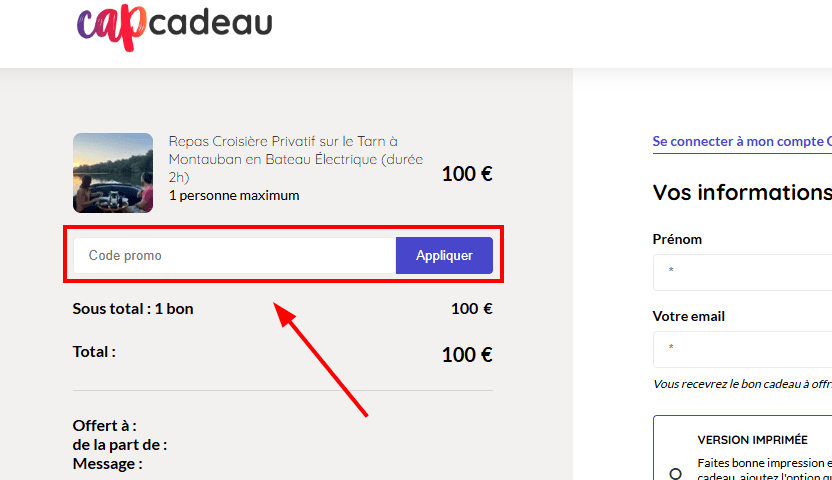Click the Message : label
Screen dimensions: 832x480
[x=108, y=464]
